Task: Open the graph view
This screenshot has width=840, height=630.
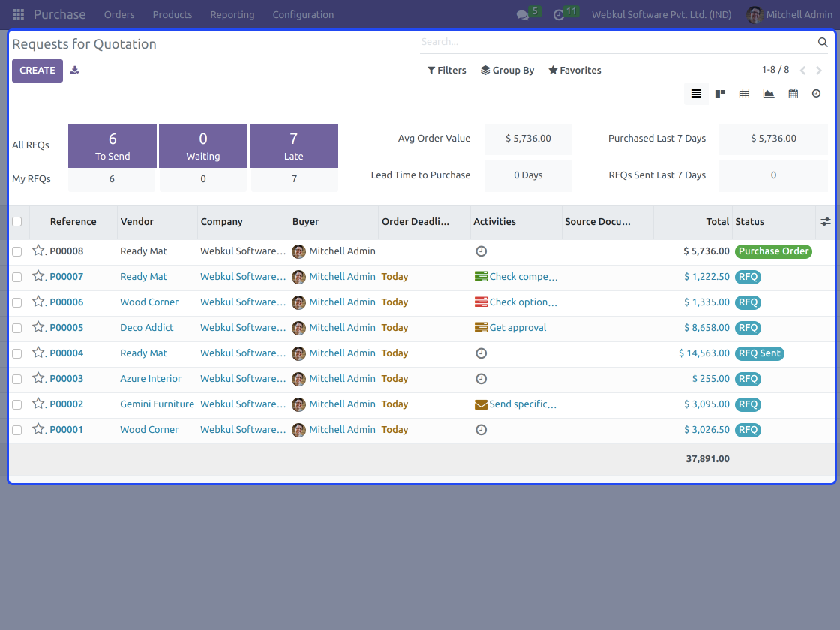Action: point(769,94)
